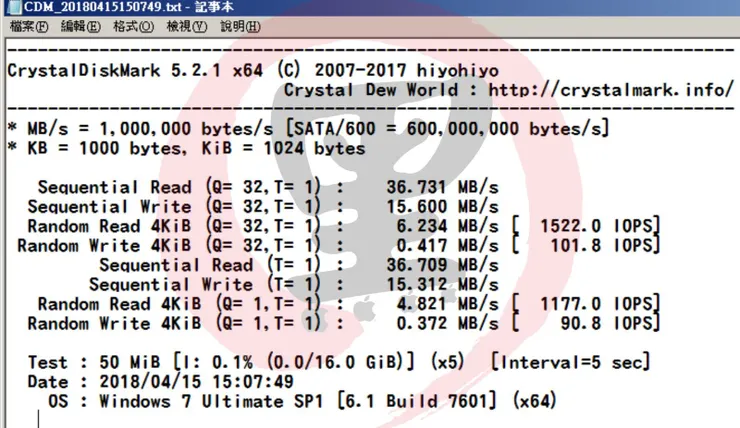The height and width of the screenshot is (428, 740).
Task: Click 'Sequential Read (Q= 32,T= 1)' label
Action: (x=179, y=187)
